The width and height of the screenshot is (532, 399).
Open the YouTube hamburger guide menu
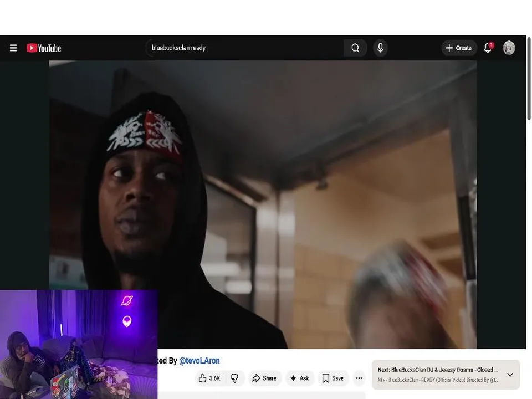coord(13,48)
